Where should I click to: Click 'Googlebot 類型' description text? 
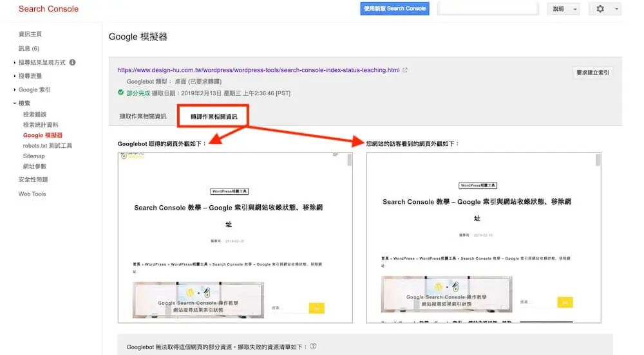tap(174, 82)
